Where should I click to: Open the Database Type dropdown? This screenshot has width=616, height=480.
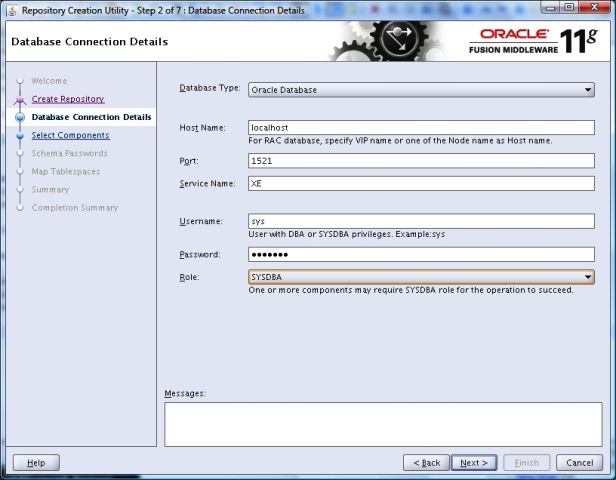click(421, 90)
